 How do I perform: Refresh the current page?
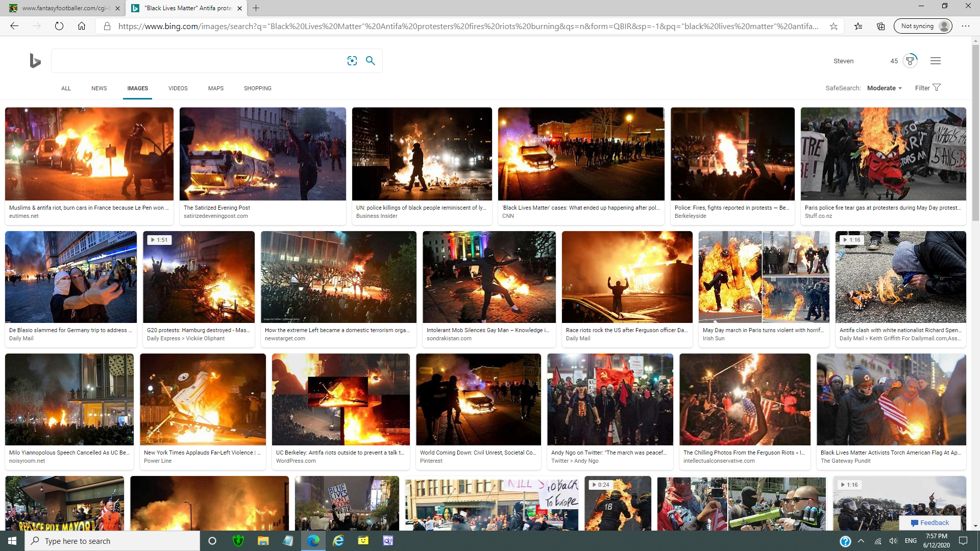pyautogui.click(x=59, y=26)
